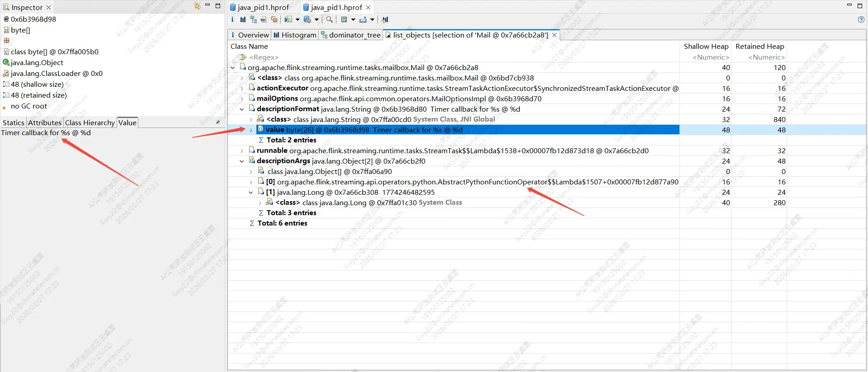Click 'no GC root' entry in Inspector
Screen dimensions: 868x372
pos(28,106)
